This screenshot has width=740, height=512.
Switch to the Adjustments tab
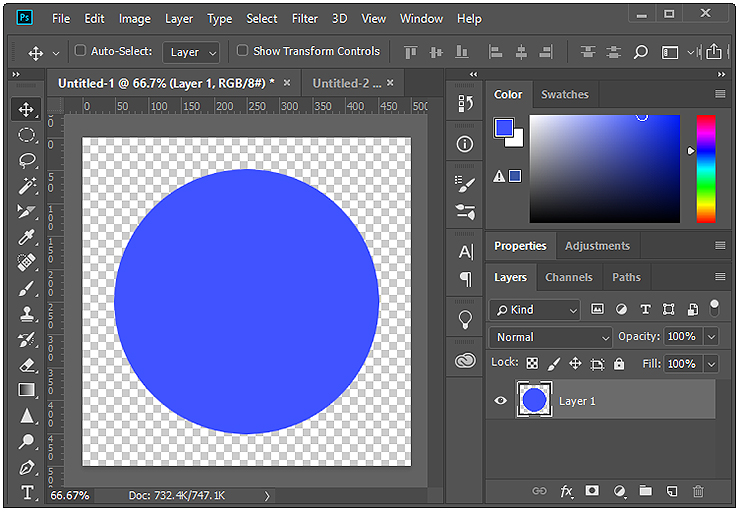pos(597,246)
